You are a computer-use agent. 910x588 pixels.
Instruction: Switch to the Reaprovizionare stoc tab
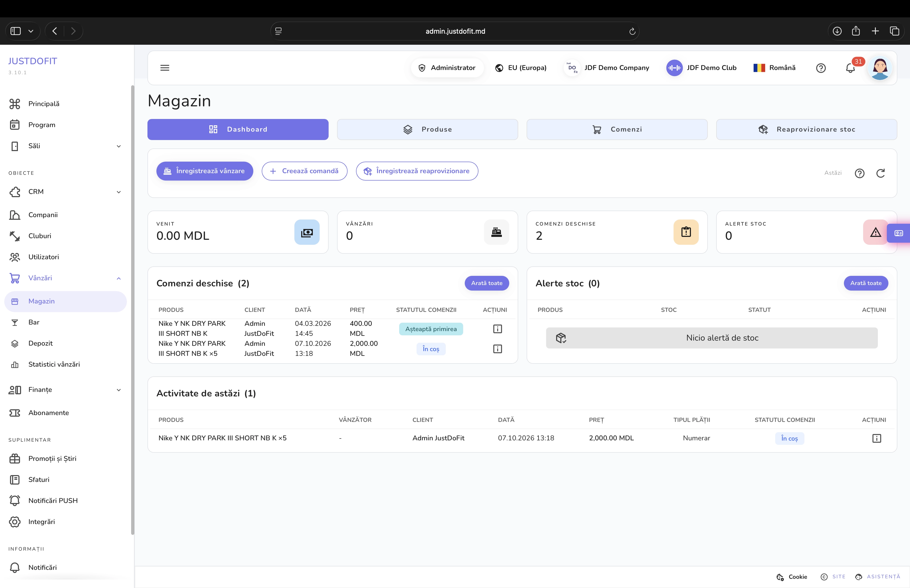806,129
